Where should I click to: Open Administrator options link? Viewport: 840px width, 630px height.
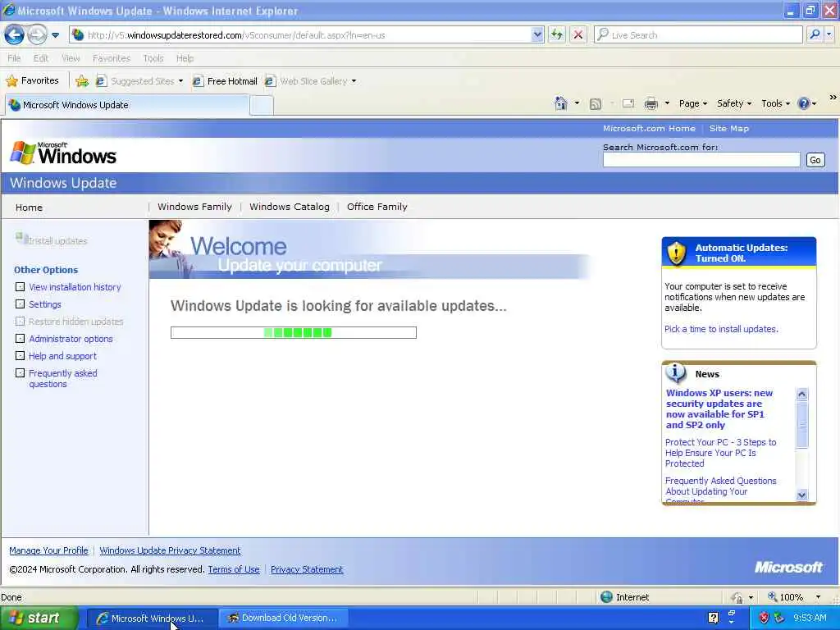pyautogui.click(x=71, y=339)
